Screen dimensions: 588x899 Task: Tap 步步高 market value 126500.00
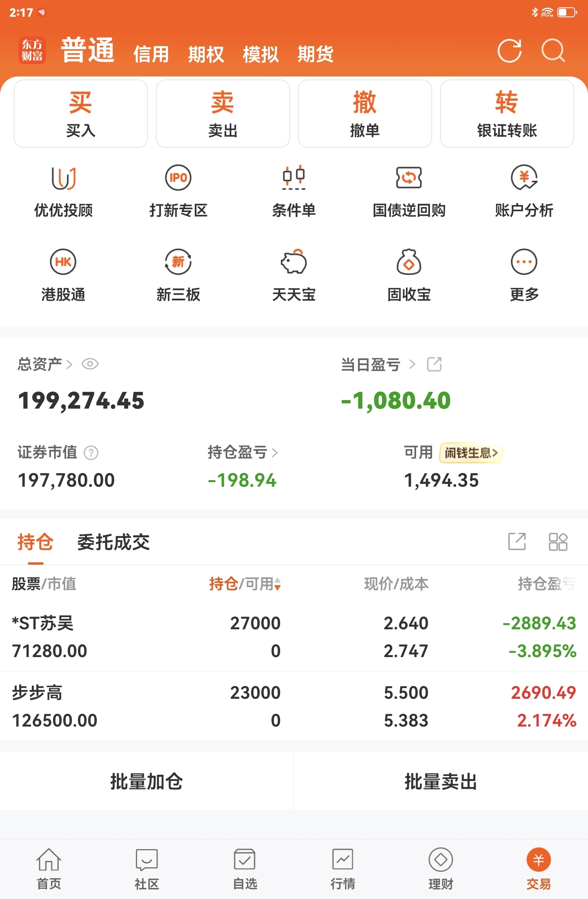coord(55,720)
